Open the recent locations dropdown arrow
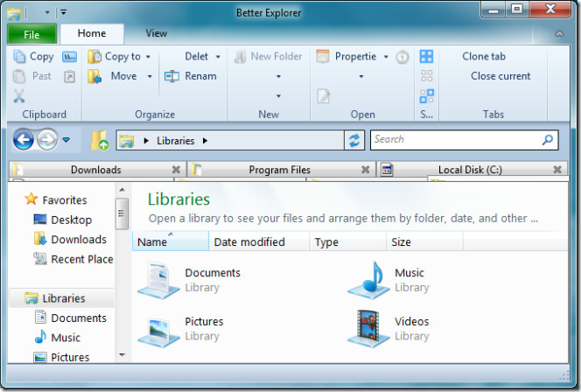The width and height of the screenshot is (581, 392). [66, 140]
